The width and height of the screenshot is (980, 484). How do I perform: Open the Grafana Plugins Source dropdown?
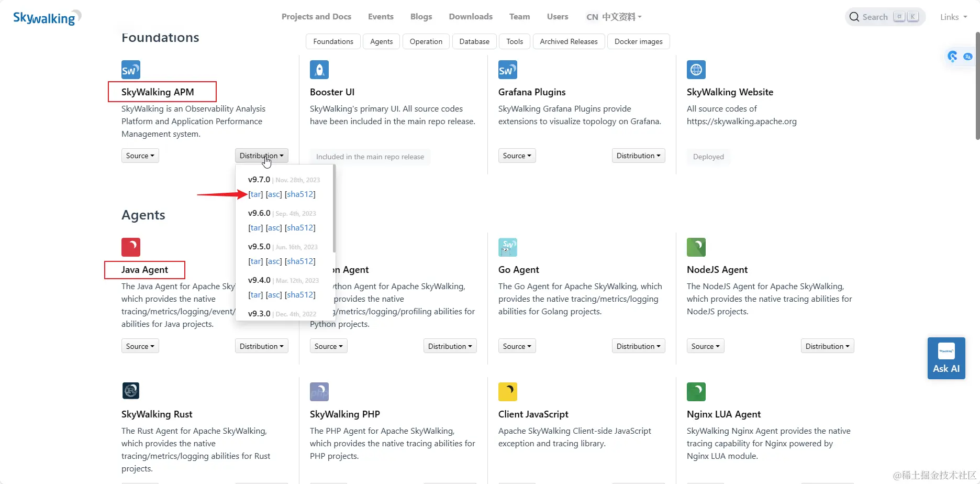coord(517,156)
